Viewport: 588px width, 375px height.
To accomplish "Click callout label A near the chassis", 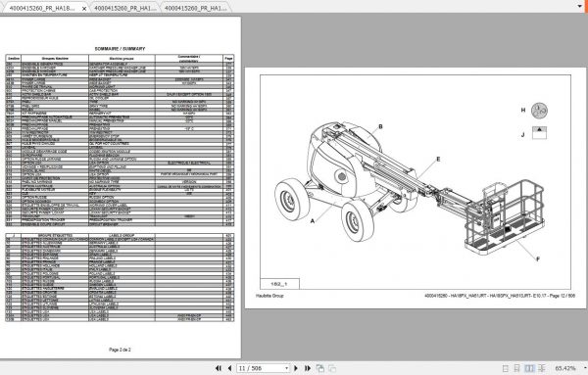I will (313, 221).
